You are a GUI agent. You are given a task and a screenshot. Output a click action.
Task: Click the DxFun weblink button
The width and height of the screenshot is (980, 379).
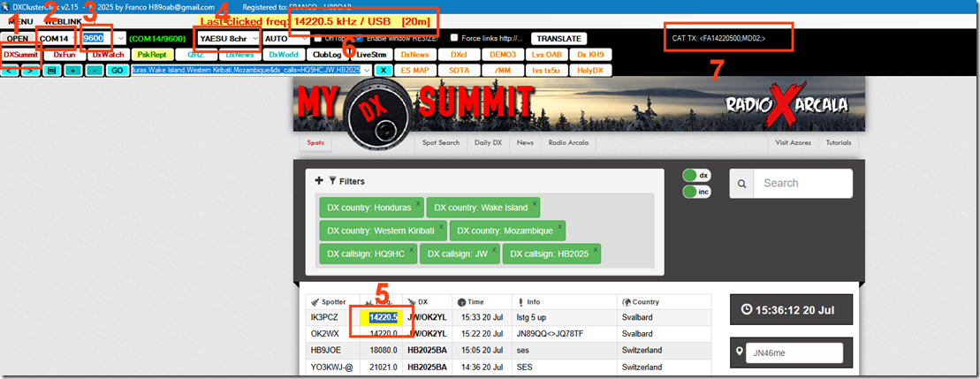click(65, 54)
